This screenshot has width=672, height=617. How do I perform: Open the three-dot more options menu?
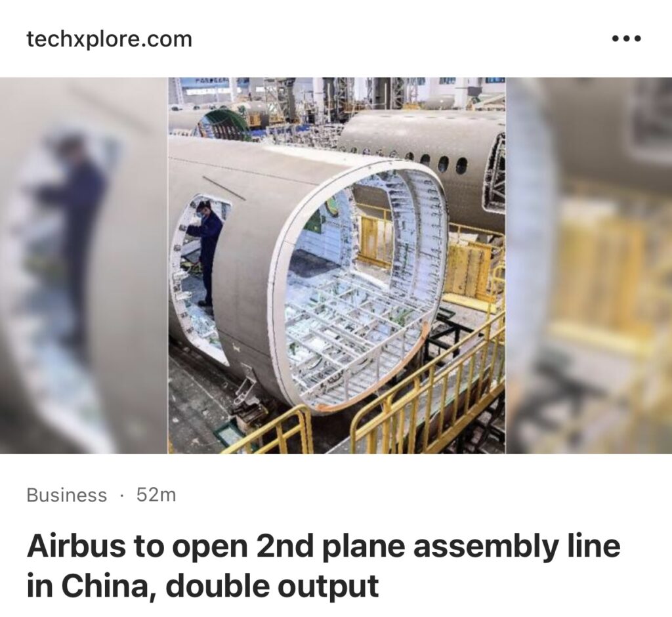[x=626, y=39]
